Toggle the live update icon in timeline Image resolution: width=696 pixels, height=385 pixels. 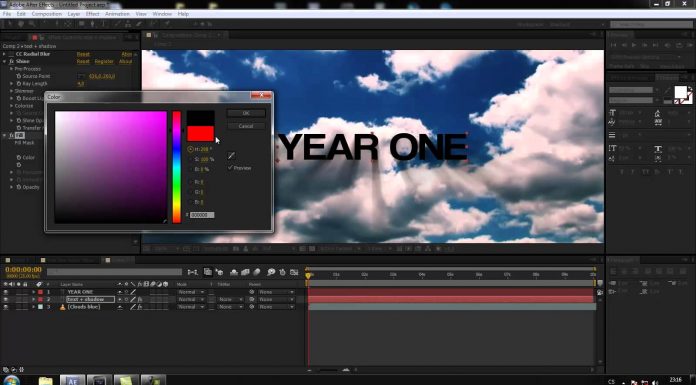point(207,272)
